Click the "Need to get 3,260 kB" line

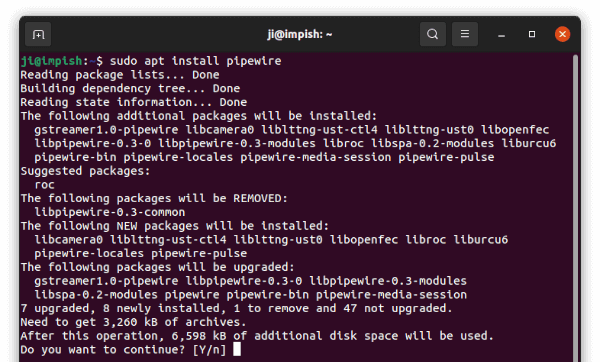click(x=133, y=322)
